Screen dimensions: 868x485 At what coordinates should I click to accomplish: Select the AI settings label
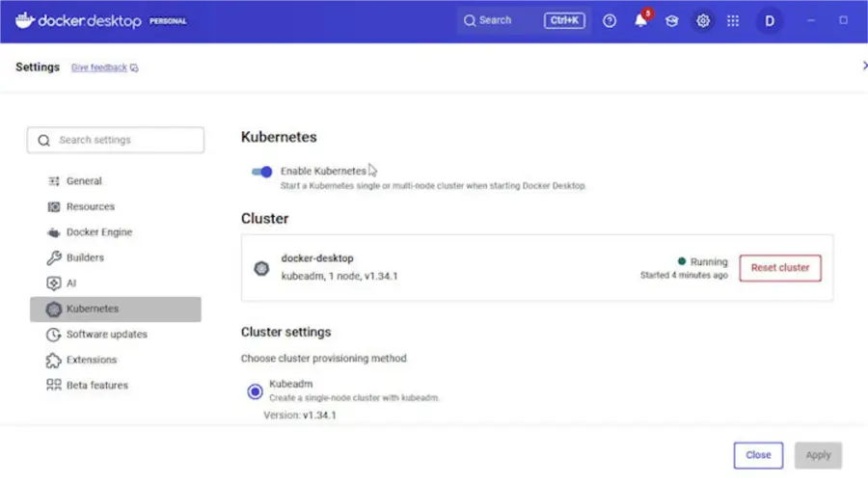coord(71,283)
